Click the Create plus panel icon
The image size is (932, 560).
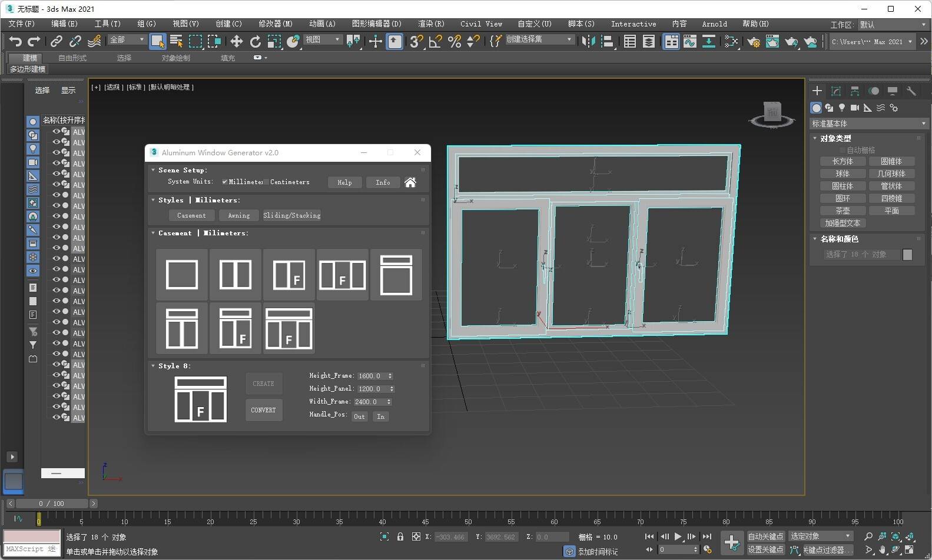(x=817, y=91)
